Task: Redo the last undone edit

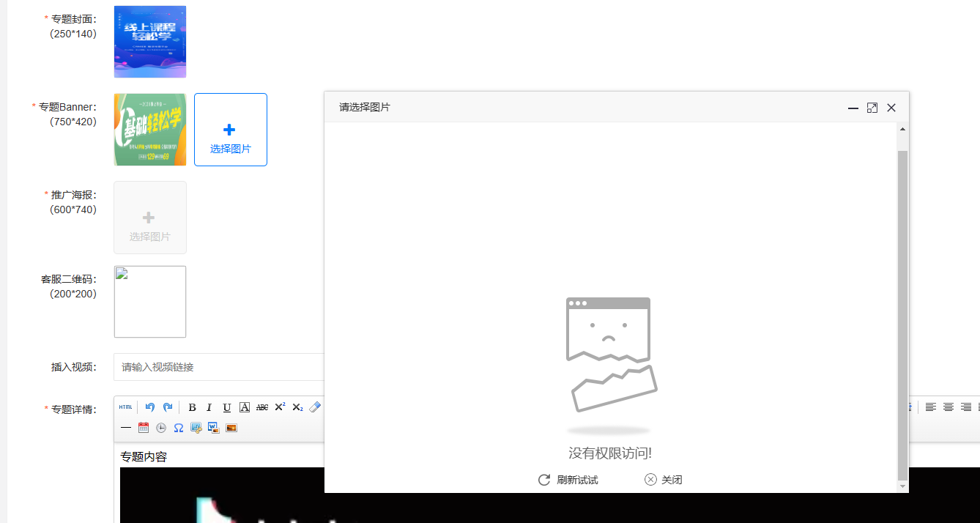Action: 168,407
